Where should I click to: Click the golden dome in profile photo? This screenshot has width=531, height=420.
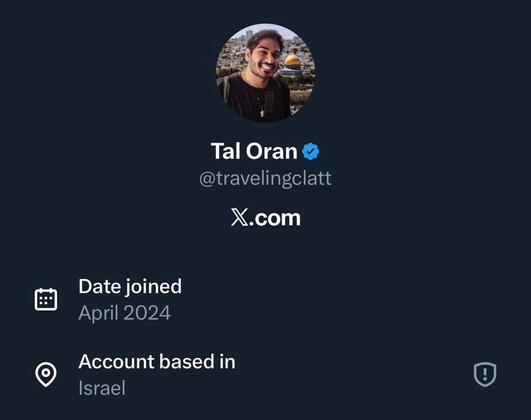point(292,61)
